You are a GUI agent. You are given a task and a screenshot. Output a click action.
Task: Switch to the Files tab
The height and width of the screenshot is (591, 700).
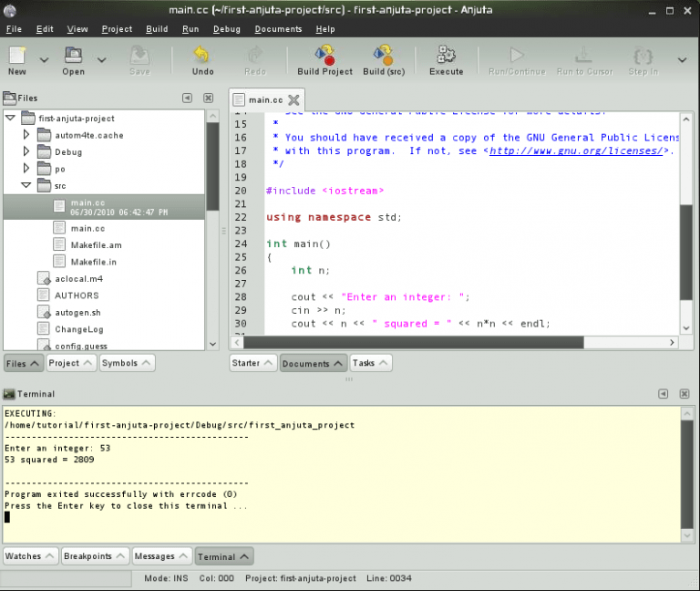[x=23, y=363]
